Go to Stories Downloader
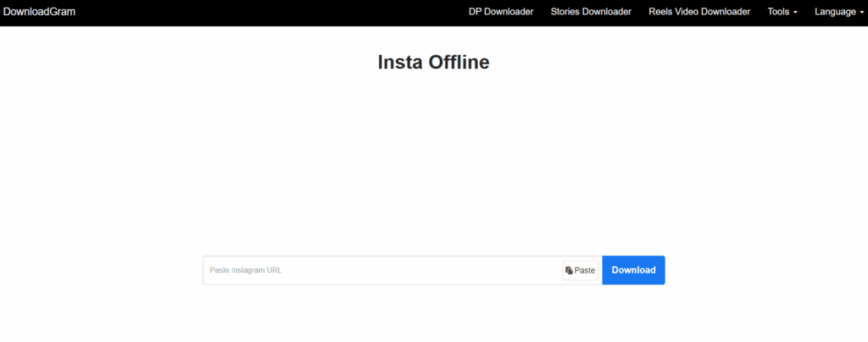The height and width of the screenshot is (342, 868). 591,12
